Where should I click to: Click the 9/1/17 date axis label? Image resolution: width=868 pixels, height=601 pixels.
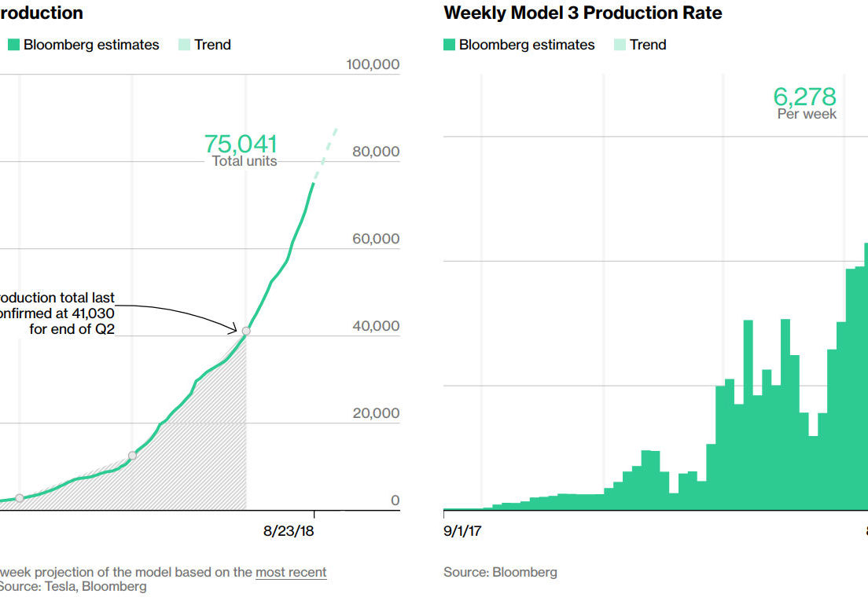tap(462, 531)
